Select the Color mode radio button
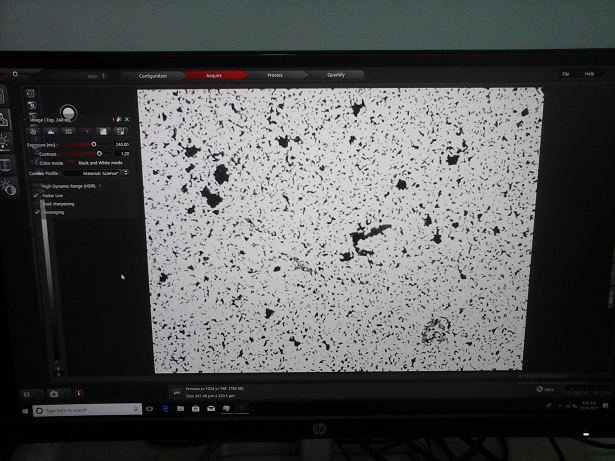Screen dimensions: 615x461 point(33,162)
